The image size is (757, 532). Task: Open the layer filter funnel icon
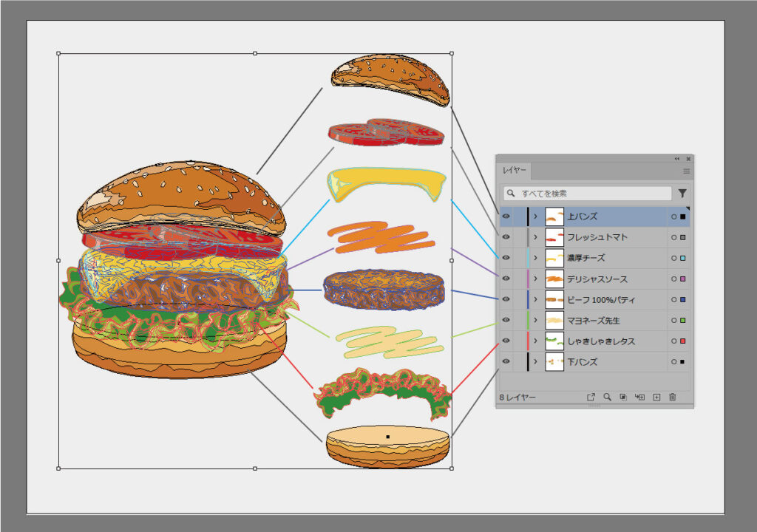(x=682, y=194)
